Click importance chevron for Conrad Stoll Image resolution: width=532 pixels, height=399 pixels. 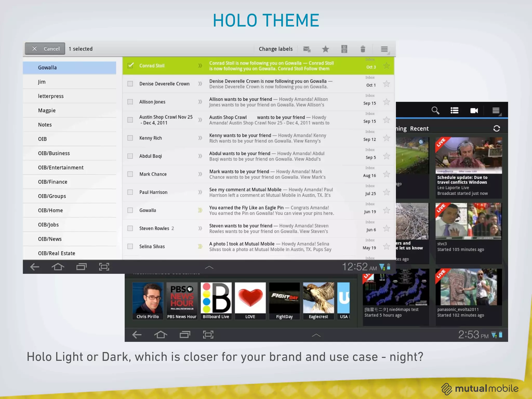(200, 65)
